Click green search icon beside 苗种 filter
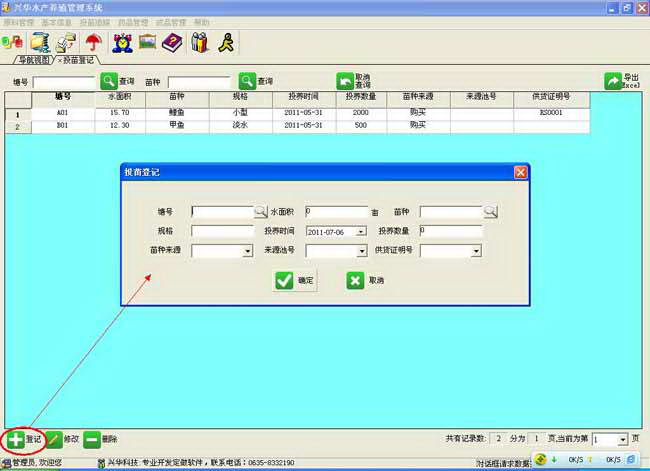 point(247,81)
